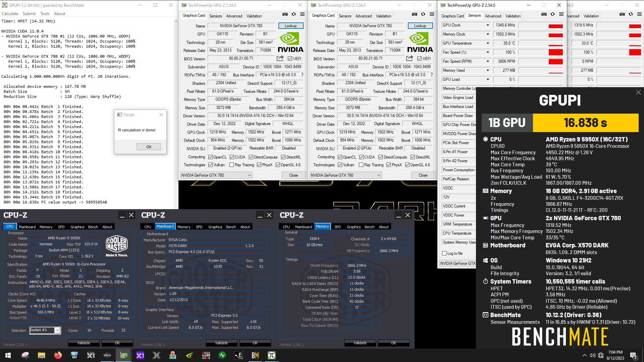The width and height of the screenshot is (644, 362).
Task: Open Submit menu in GPUPI
Action: coord(29,14)
